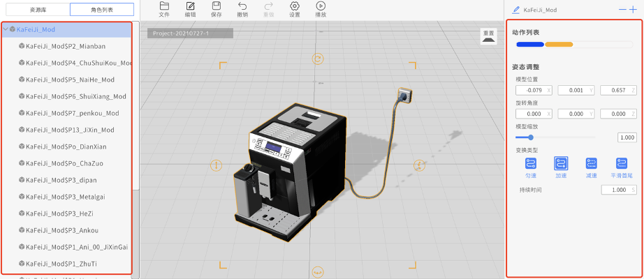Click the rotation angle Y input field
The image size is (644, 279).
tap(576, 114)
